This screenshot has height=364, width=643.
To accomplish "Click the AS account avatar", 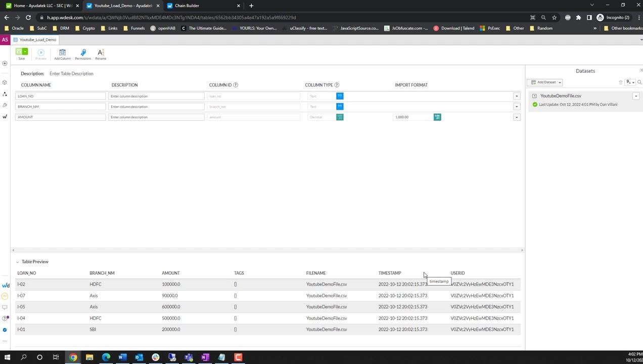I will point(5,39).
